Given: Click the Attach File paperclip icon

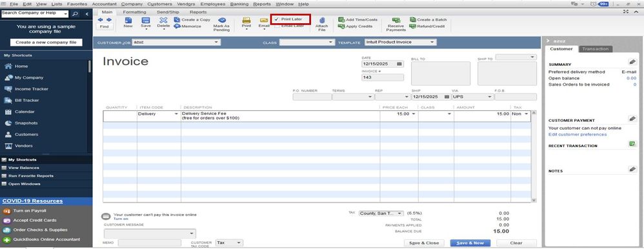Looking at the screenshot, I should [322, 20].
